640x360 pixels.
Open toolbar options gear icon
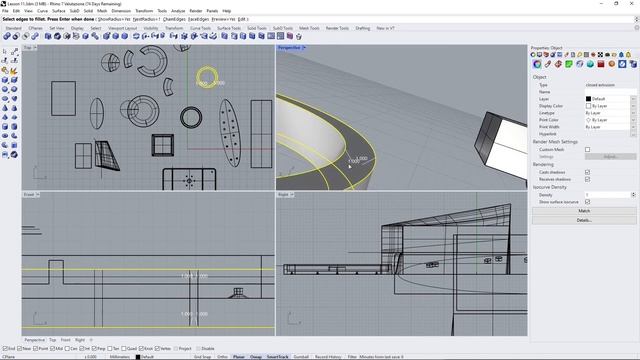637,28
